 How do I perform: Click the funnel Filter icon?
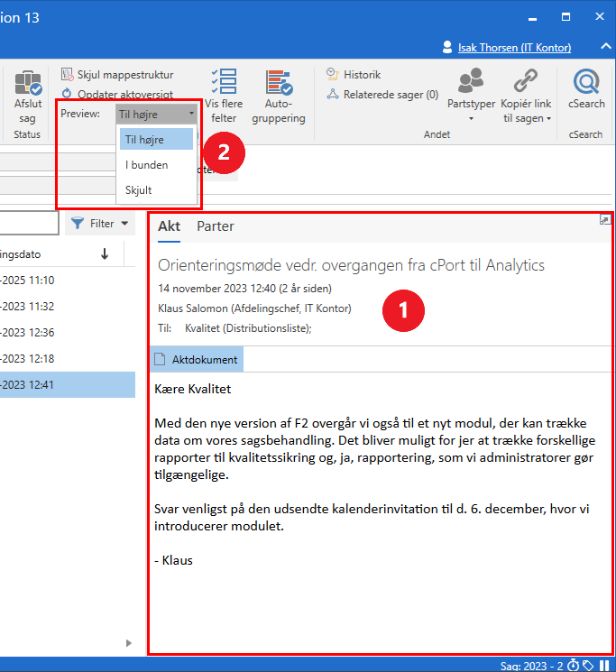coord(78,223)
